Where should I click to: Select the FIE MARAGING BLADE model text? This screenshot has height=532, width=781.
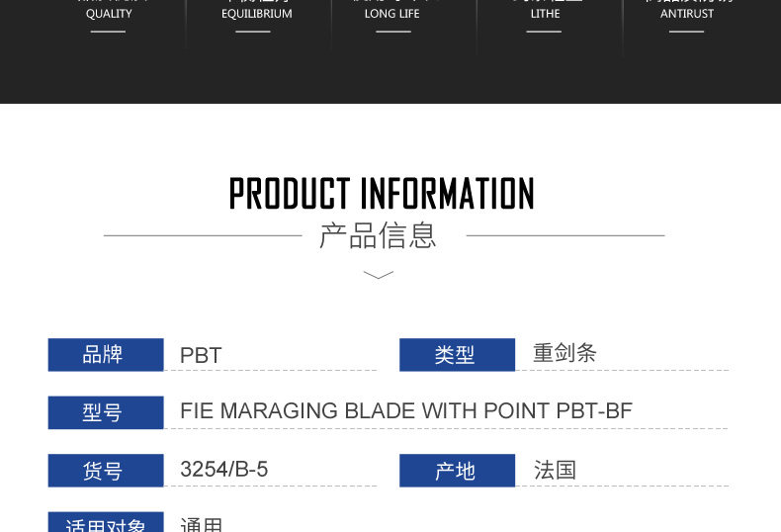405,411
